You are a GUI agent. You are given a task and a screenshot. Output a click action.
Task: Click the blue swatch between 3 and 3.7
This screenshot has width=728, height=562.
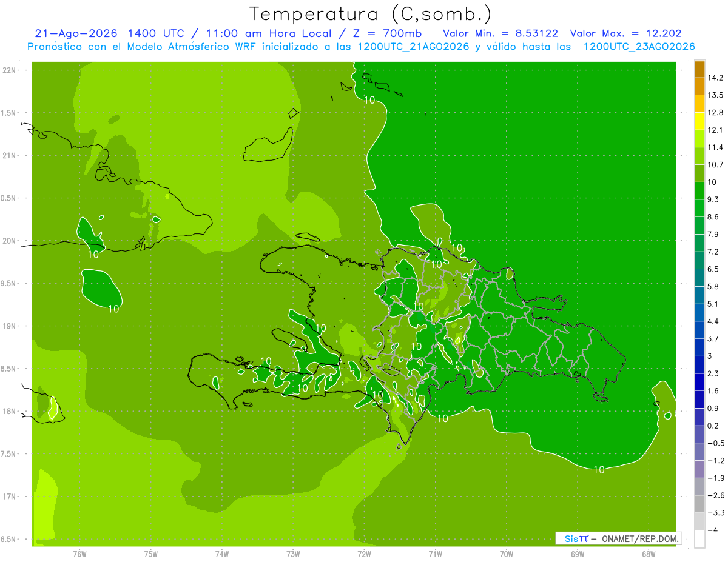(x=699, y=347)
